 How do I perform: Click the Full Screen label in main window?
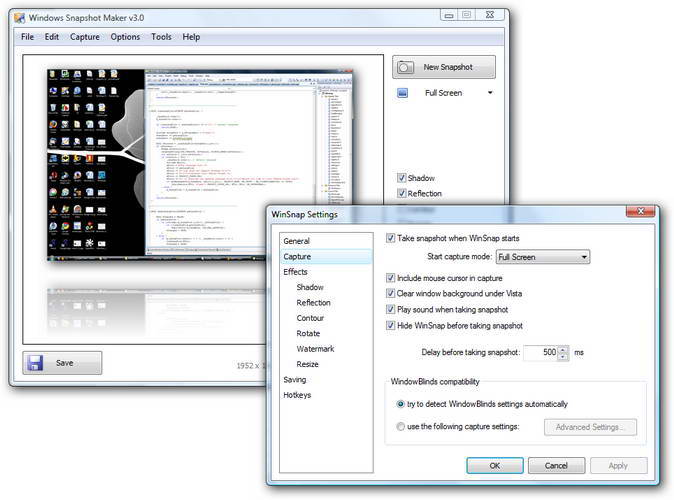point(444,93)
